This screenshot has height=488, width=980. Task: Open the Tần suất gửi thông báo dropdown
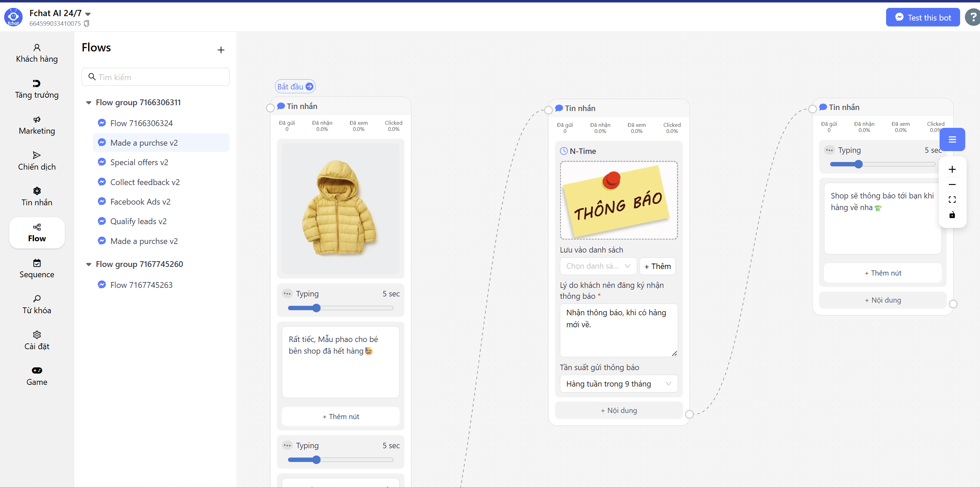(618, 384)
